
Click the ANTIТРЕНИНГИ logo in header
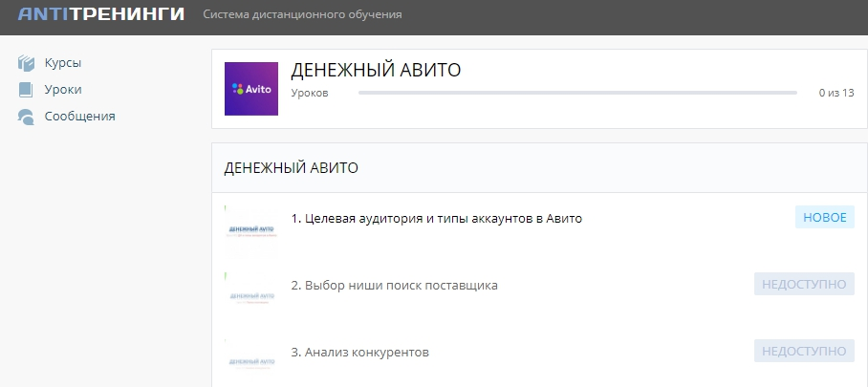[x=101, y=14]
